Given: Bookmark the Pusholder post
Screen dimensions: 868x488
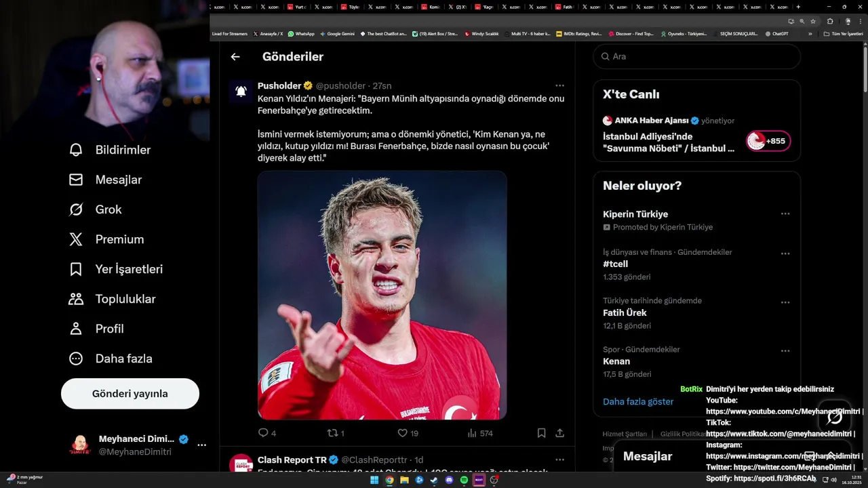Looking at the screenshot, I should (x=541, y=433).
